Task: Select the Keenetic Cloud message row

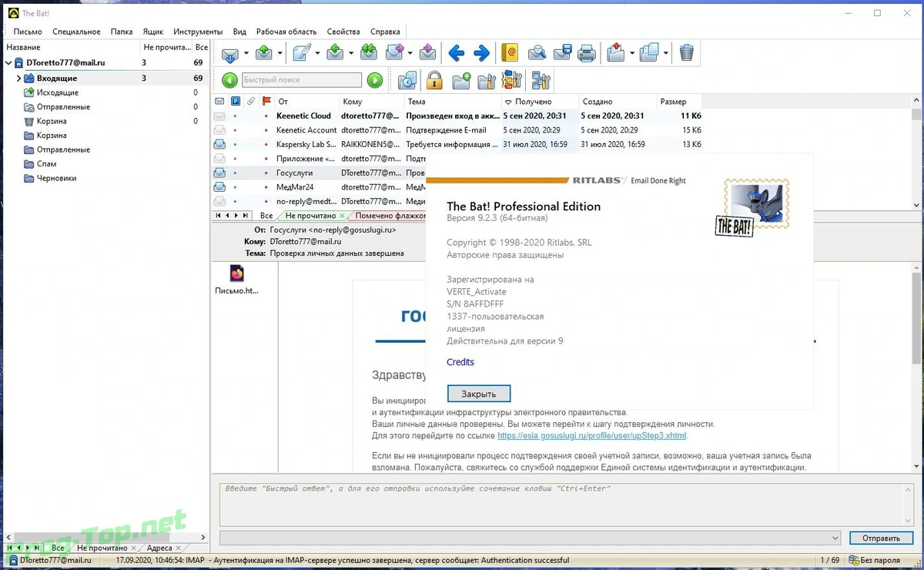Action: pyautogui.click(x=457, y=116)
